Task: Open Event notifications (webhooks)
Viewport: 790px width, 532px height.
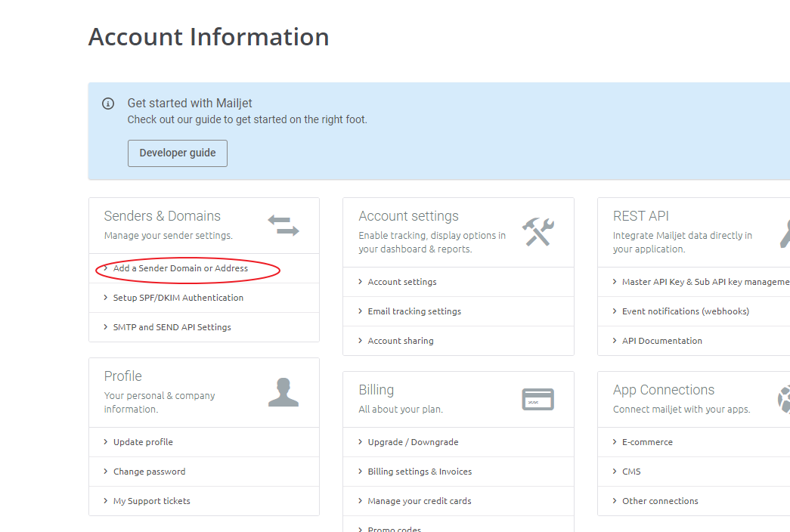Action: (686, 311)
